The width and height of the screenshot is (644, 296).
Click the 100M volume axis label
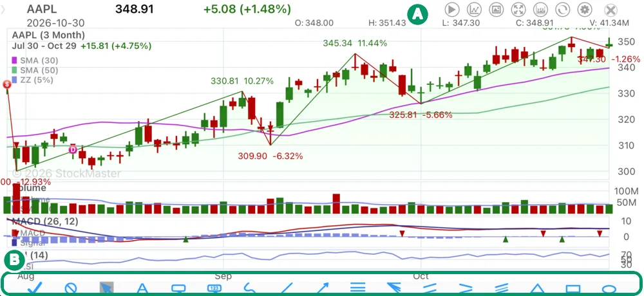[x=626, y=191]
